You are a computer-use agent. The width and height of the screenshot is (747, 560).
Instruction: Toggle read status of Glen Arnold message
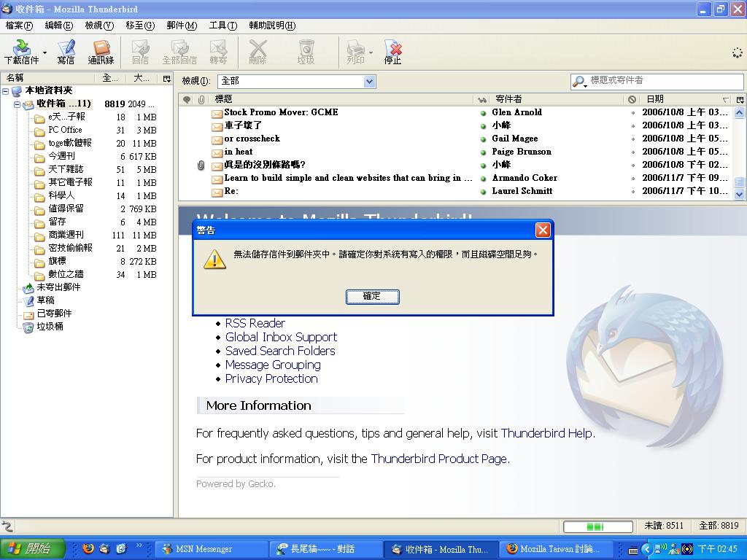483,113
